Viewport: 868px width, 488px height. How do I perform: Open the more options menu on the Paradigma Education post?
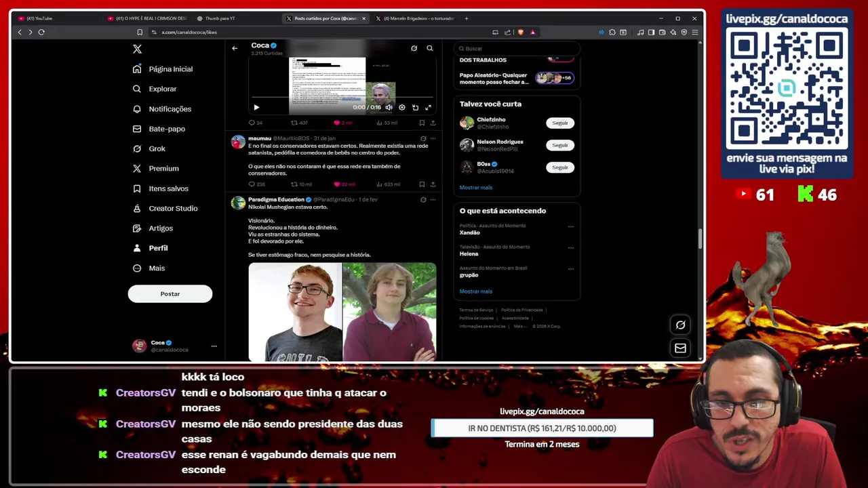433,199
